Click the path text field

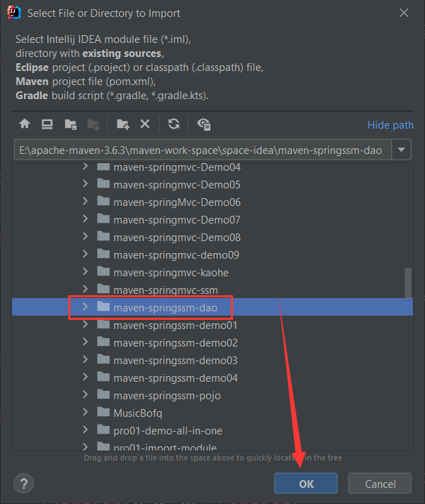coord(203,150)
